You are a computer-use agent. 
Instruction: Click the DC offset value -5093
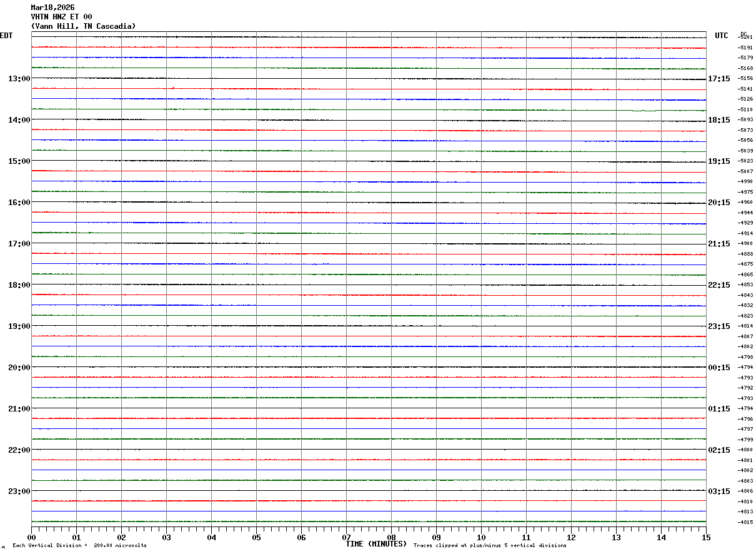745,119
